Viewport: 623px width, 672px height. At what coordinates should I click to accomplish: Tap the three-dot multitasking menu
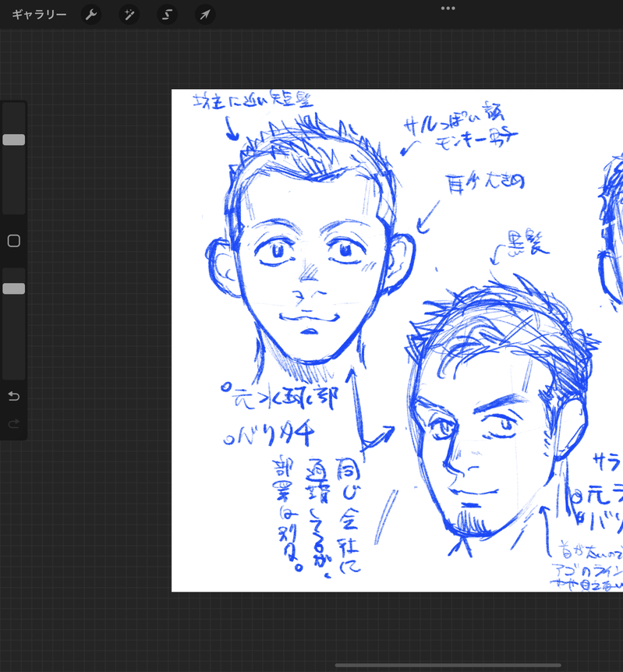point(448,8)
